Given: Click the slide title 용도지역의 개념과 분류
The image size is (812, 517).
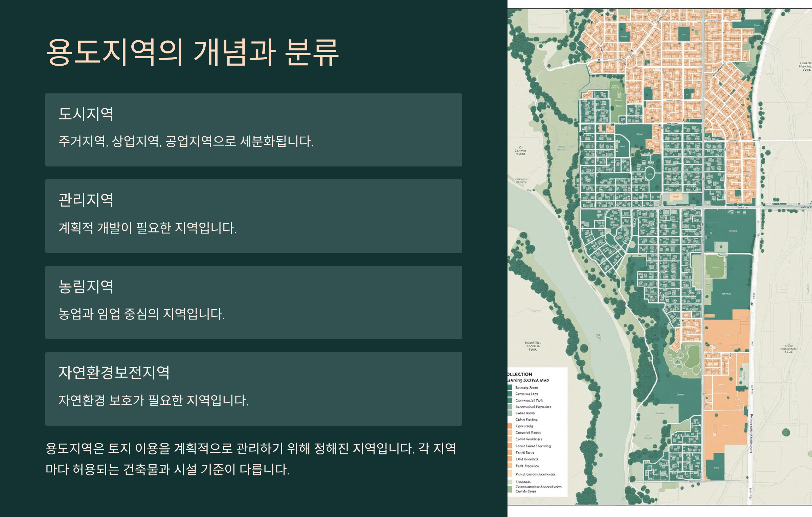Looking at the screenshot, I should point(192,52).
